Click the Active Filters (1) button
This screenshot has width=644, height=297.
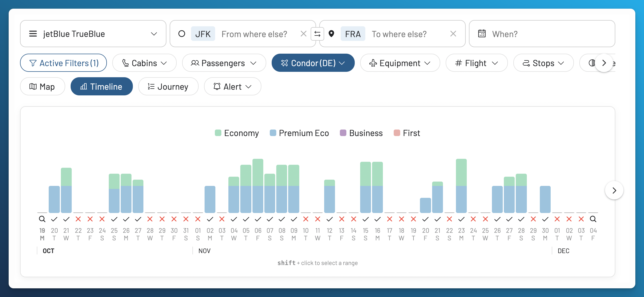[x=63, y=63]
